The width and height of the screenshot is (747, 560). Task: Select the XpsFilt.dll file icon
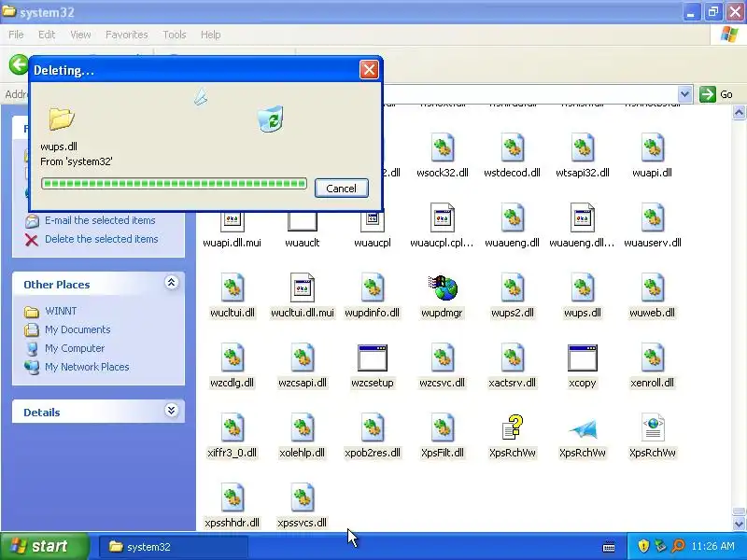[x=443, y=427]
